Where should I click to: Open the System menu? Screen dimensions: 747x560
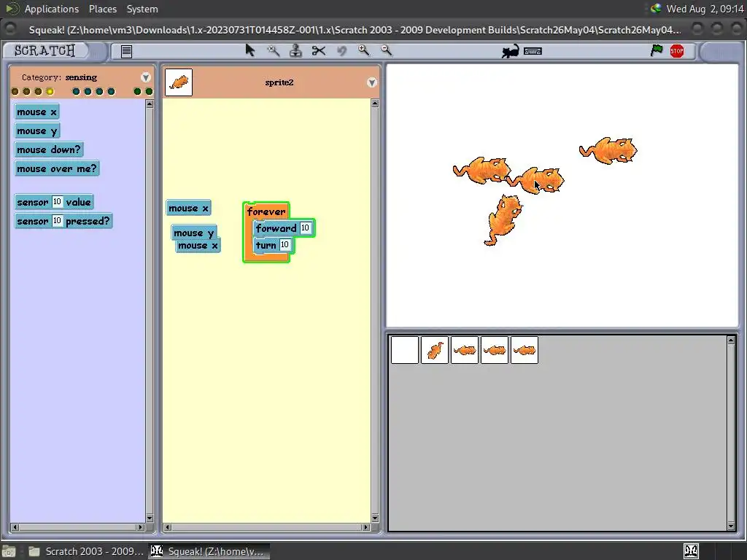tap(142, 9)
